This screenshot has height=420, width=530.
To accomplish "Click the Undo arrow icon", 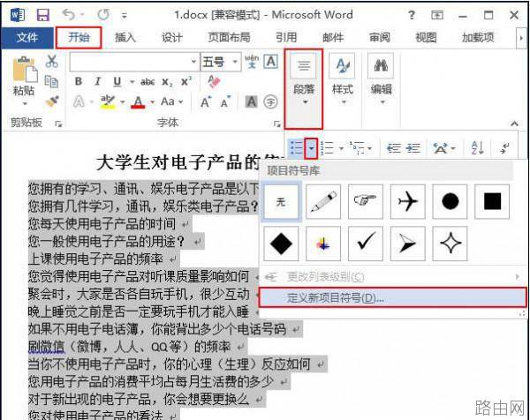I will point(69,14).
